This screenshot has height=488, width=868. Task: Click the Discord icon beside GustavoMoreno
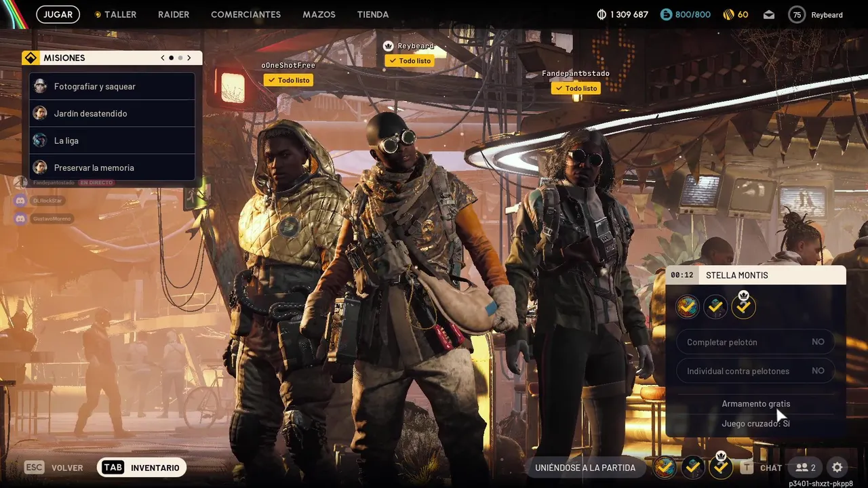[20, 219]
